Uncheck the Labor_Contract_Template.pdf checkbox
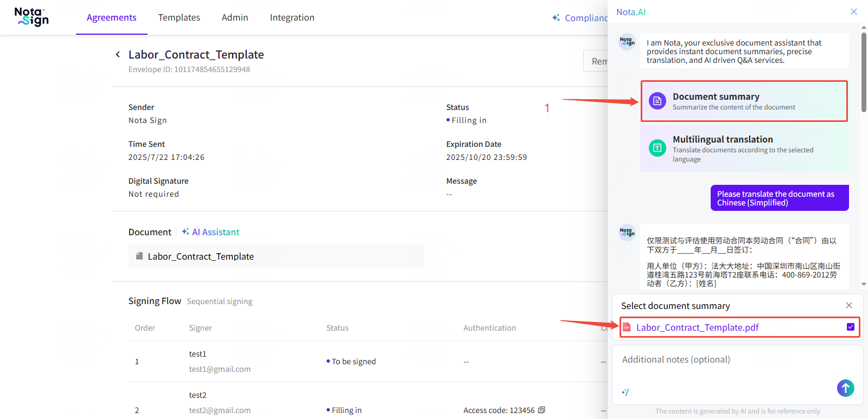 click(850, 327)
